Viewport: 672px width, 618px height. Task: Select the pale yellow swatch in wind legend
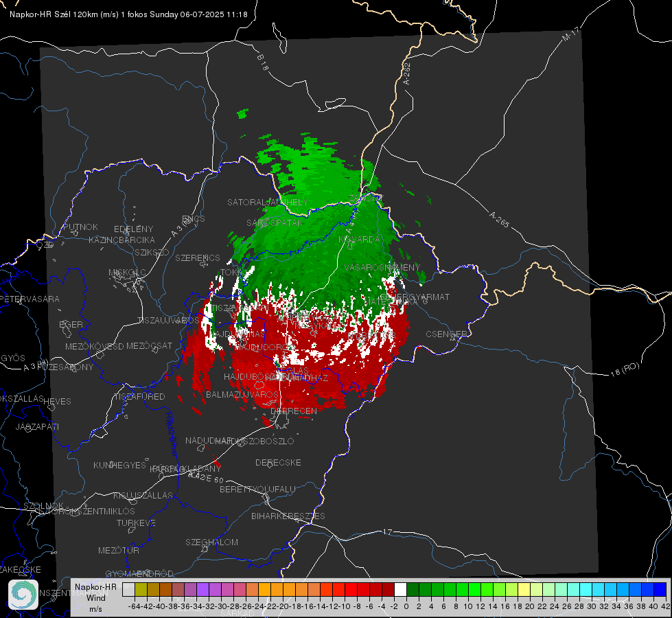(x=524, y=589)
